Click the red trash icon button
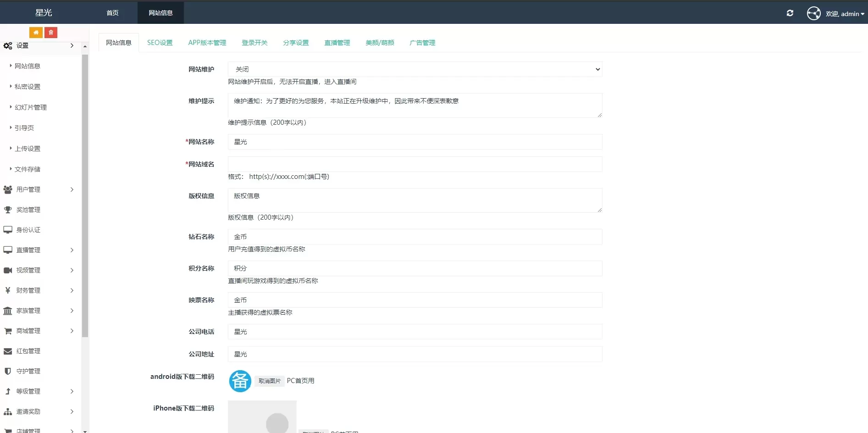This screenshot has height=433, width=868. (x=51, y=33)
